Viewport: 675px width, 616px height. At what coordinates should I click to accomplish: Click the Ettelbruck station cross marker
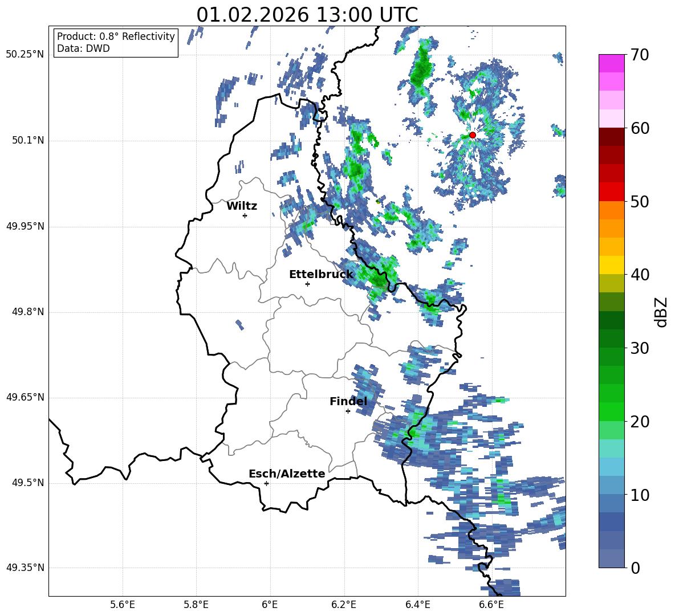click(307, 284)
